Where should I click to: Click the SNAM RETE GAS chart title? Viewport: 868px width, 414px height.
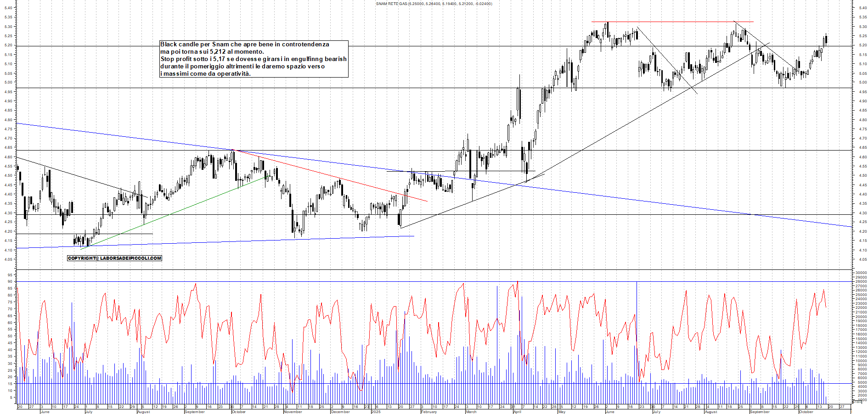point(434,4)
